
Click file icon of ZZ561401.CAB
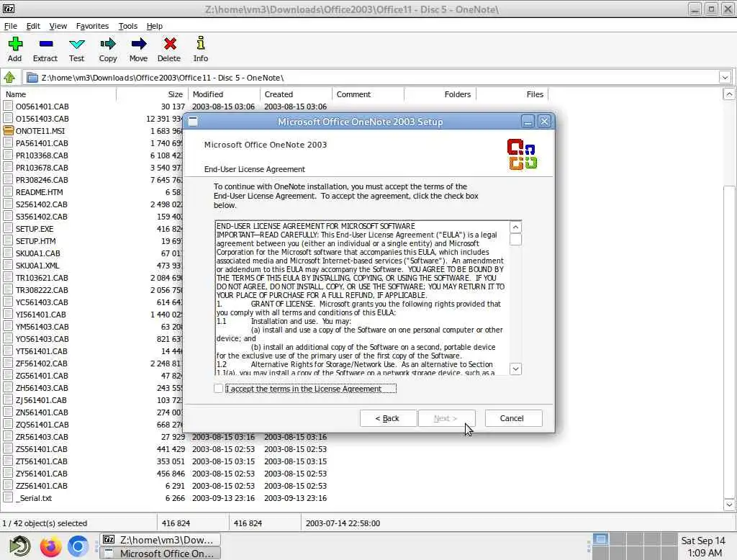(8, 486)
